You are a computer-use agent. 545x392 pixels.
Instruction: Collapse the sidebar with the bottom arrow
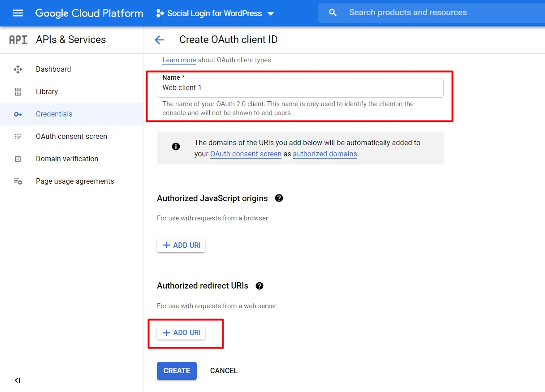pyautogui.click(x=17, y=380)
